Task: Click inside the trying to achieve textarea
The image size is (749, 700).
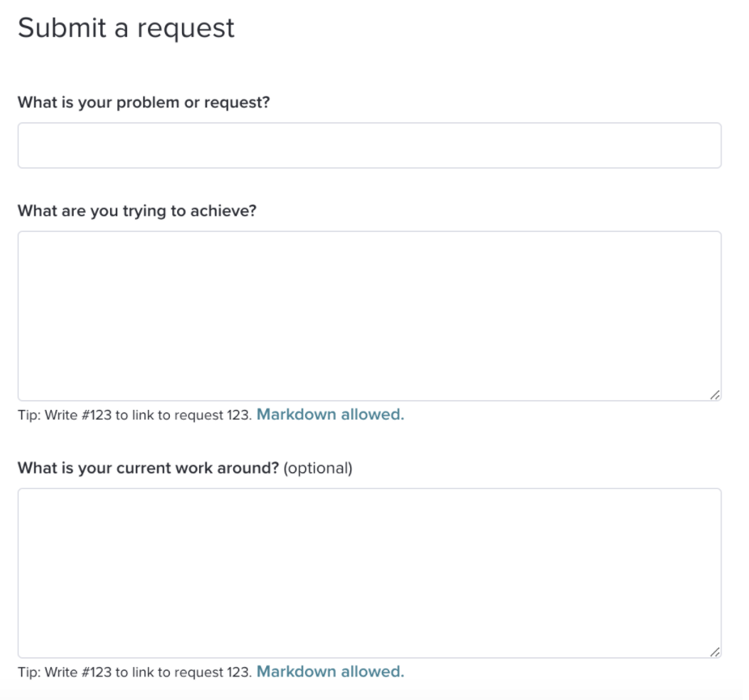Action: 370,316
